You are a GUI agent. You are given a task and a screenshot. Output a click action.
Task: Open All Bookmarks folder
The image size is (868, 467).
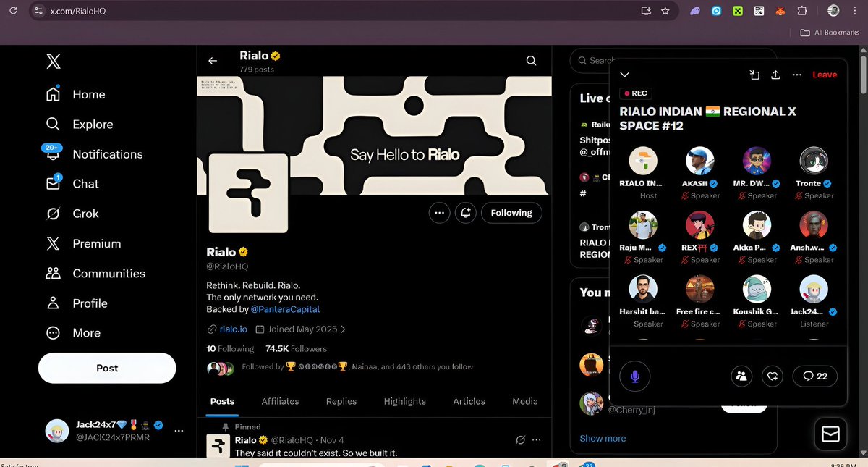[829, 33]
